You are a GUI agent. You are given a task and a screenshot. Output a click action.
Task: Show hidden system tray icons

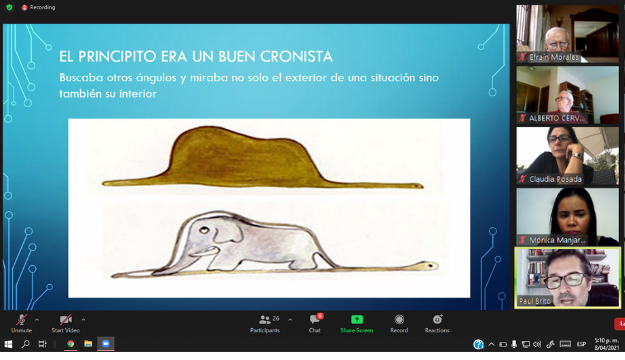(491, 344)
